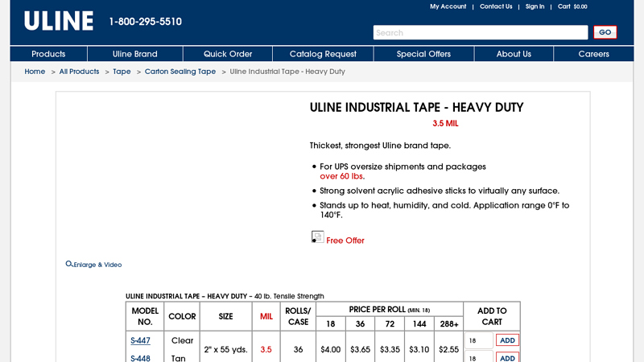Screen dimensions: 644x362
Task: Click Sign In at the top
Action: [535, 6]
